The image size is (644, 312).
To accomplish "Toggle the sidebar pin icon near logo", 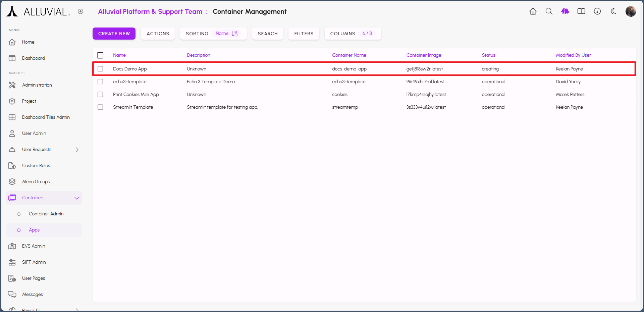I will (x=80, y=11).
